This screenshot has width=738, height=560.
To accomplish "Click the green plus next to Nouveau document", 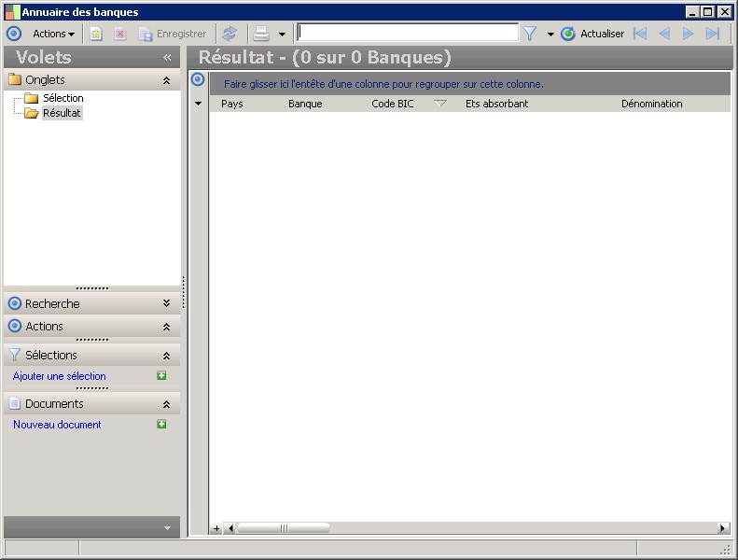I will click(x=161, y=424).
